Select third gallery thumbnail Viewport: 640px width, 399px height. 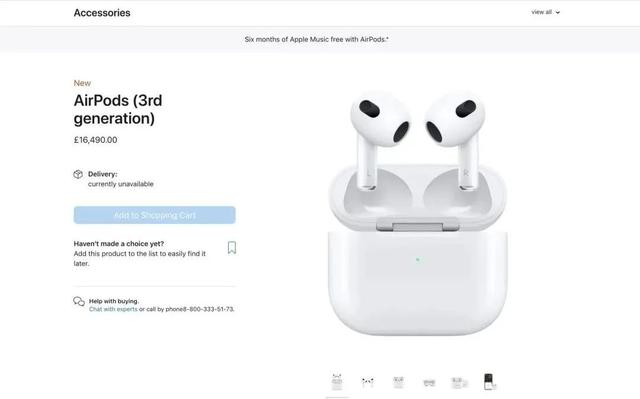[x=398, y=382]
